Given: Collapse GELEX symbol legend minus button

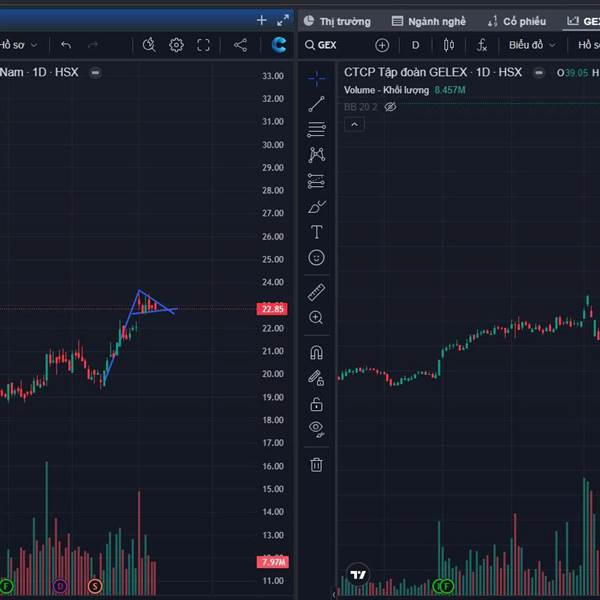Looking at the screenshot, I should coord(538,72).
